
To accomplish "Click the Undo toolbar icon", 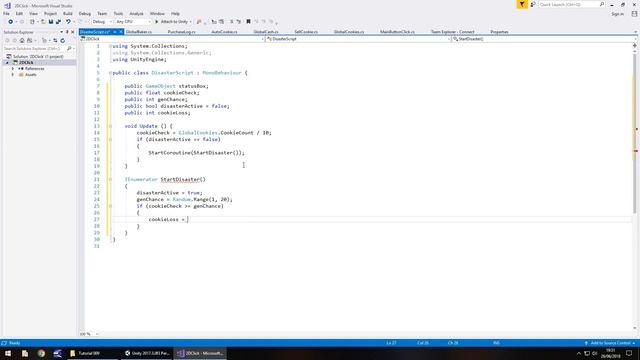I will pyautogui.click(x=68, y=22).
